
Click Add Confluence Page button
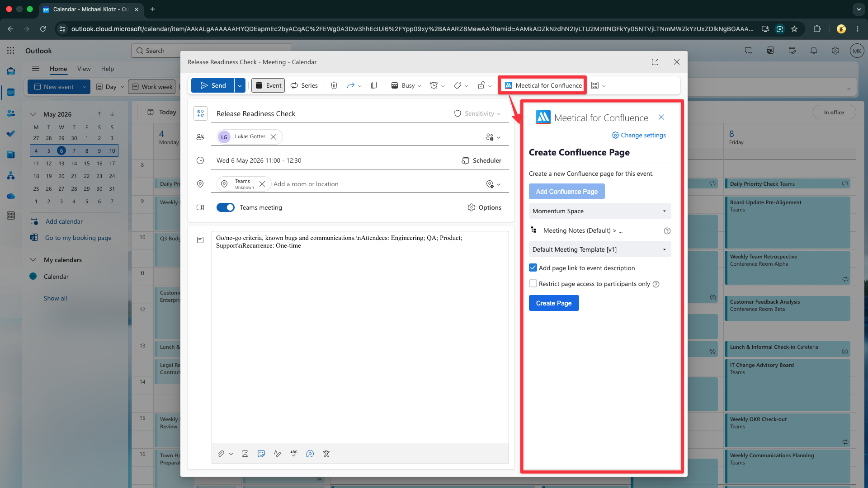pos(567,192)
